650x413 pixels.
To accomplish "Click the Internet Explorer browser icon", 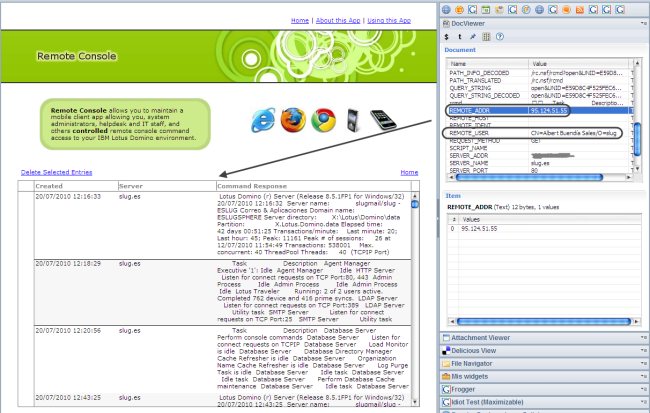I will (263, 120).
